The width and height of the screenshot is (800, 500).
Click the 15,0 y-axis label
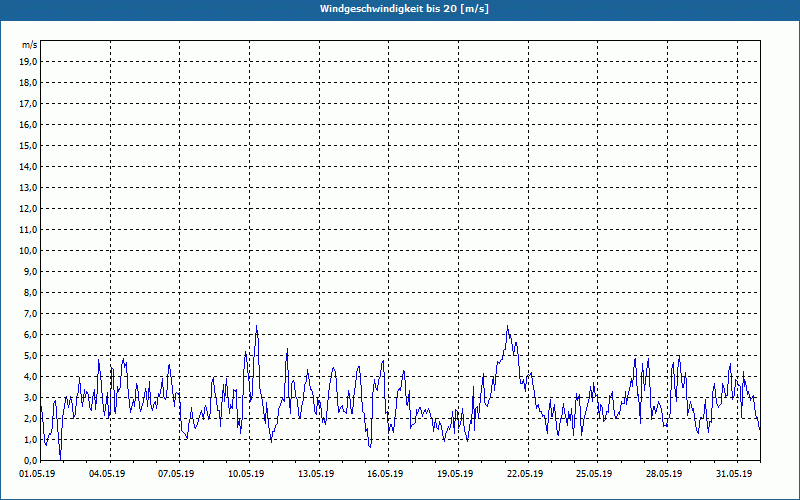pyautogui.click(x=28, y=145)
